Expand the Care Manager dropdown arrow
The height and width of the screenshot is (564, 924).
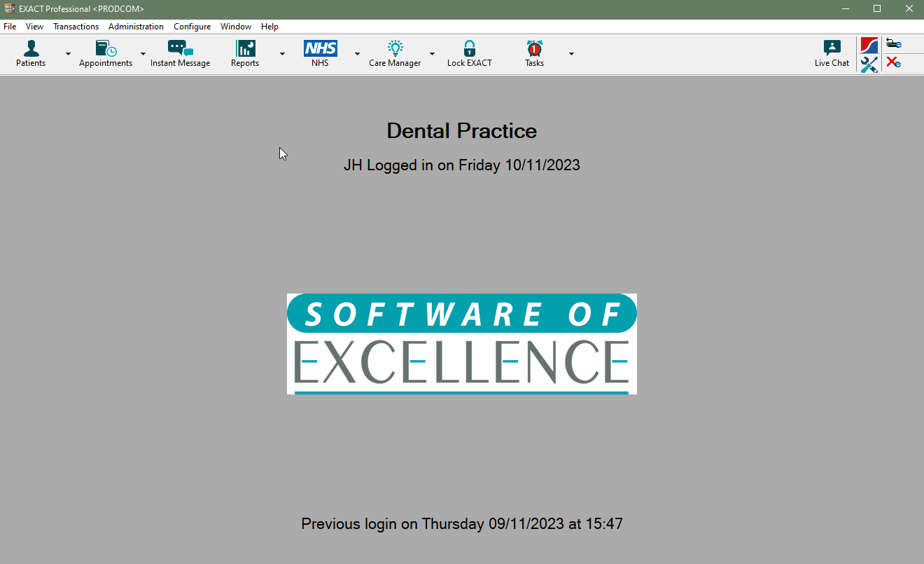click(x=432, y=54)
